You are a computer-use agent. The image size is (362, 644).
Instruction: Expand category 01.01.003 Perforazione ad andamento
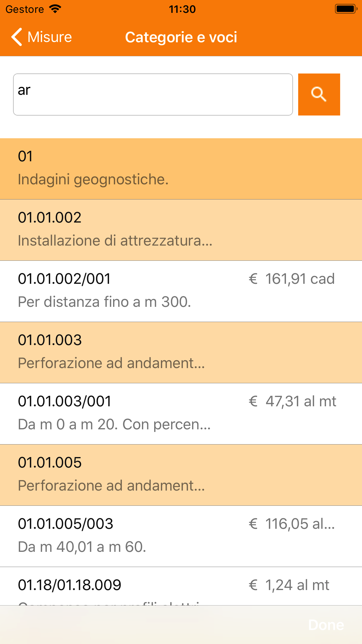coord(181,353)
